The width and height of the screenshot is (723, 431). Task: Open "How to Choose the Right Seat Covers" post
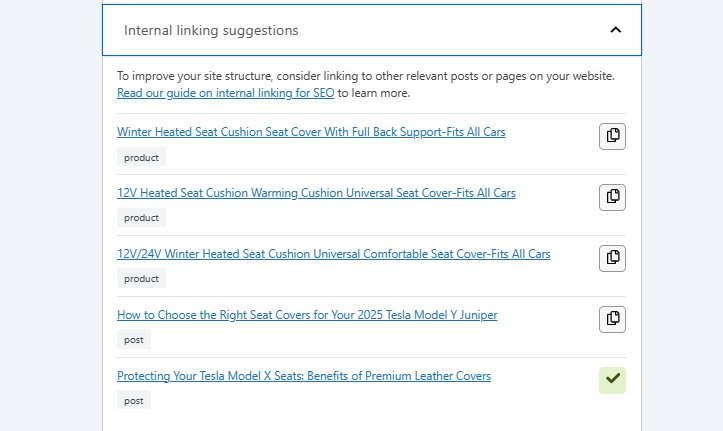pyautogui.click(x=307, y=315)
